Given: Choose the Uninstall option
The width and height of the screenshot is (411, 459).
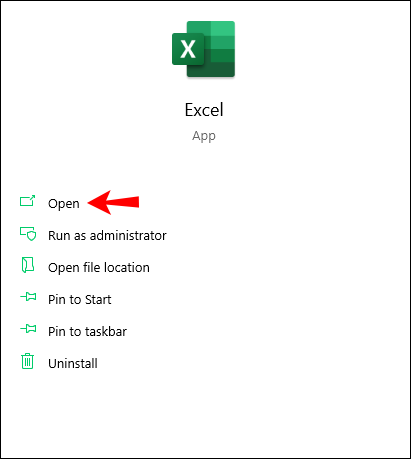Looking at the screenshot, I should 73,363.
